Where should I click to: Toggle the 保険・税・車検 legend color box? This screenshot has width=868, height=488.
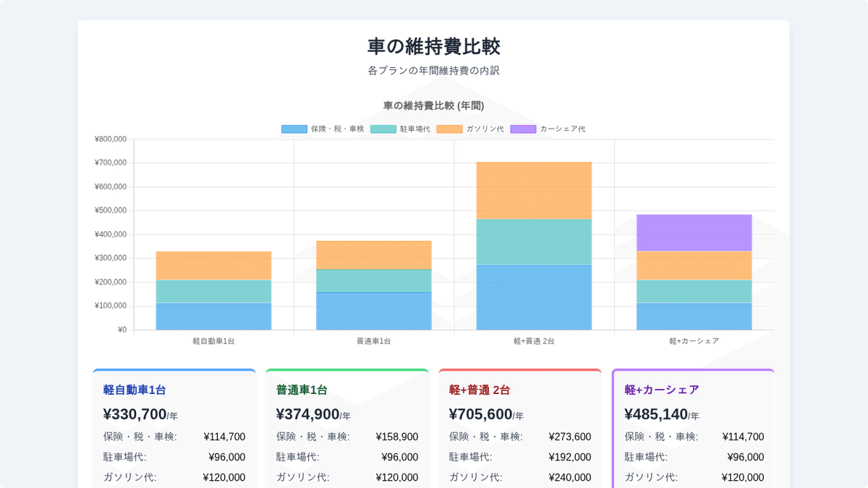coord(294,129)
